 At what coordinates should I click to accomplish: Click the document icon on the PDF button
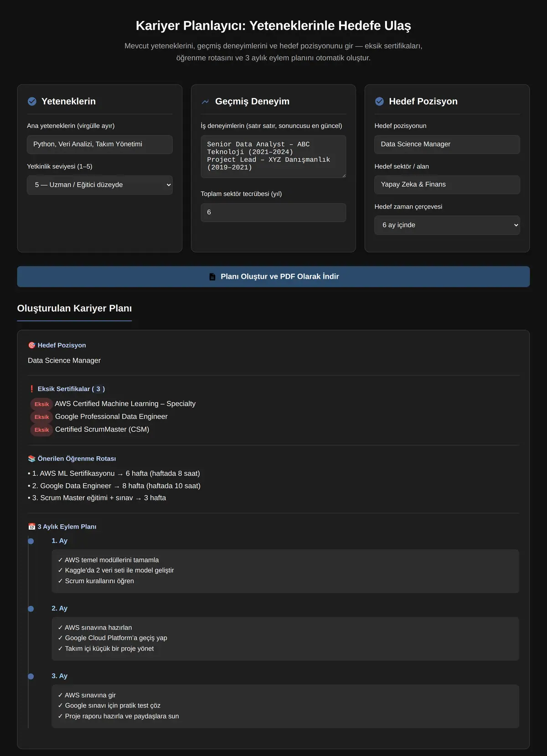(x=212, y=277)
